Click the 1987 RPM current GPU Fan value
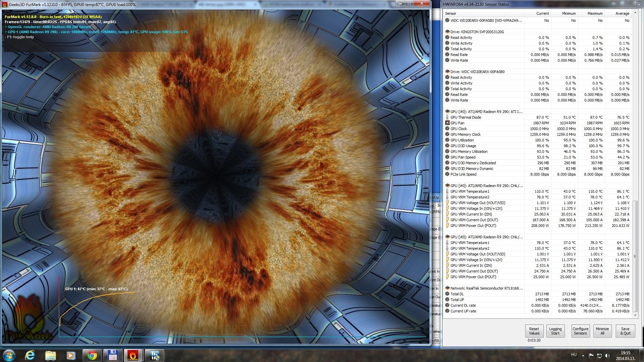644x362 pixels. pyautogui.click(x=541, y=123)
